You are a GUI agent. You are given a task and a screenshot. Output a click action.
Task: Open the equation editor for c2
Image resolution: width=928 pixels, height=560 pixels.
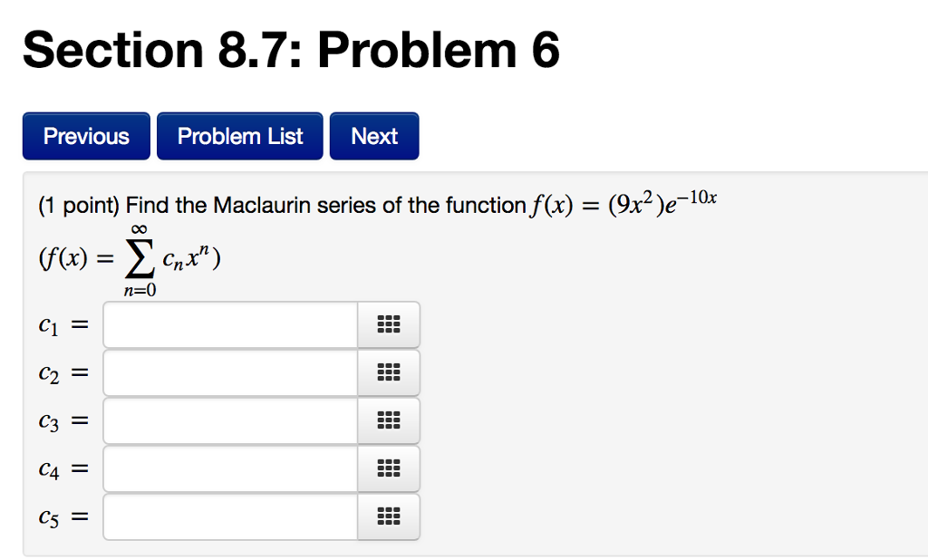[389, 372]
